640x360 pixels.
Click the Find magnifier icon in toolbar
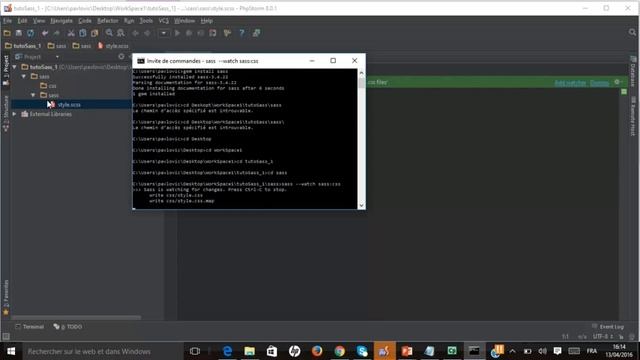click(x=109, y=33)
